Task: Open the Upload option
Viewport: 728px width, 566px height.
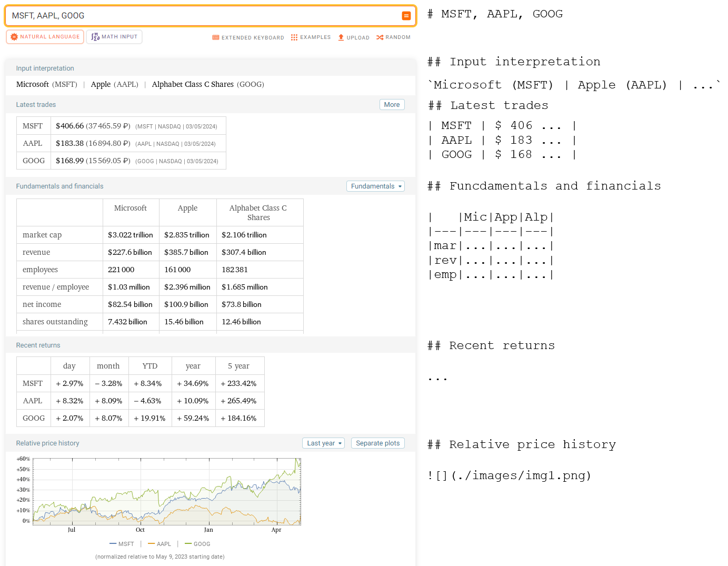Action: click(x=354, y=37)
